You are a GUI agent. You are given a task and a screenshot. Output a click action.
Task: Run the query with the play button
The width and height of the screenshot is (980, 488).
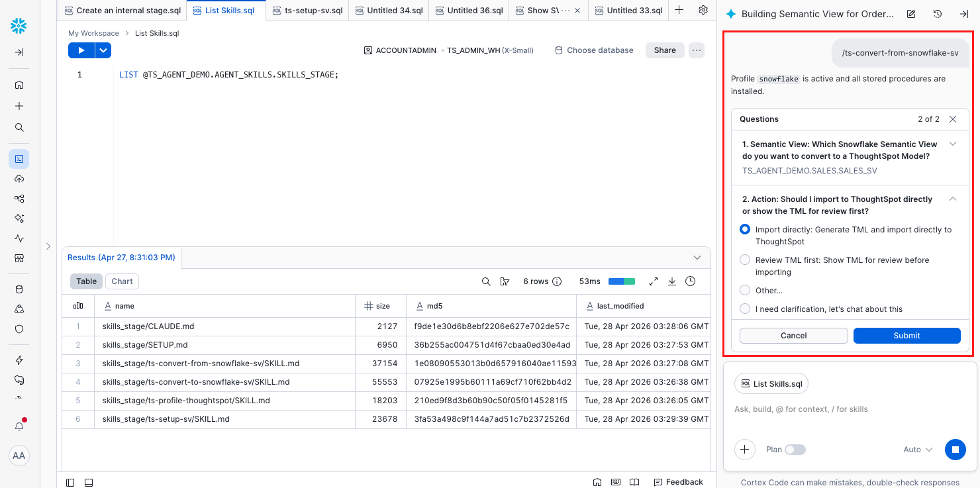click(81, 50)
